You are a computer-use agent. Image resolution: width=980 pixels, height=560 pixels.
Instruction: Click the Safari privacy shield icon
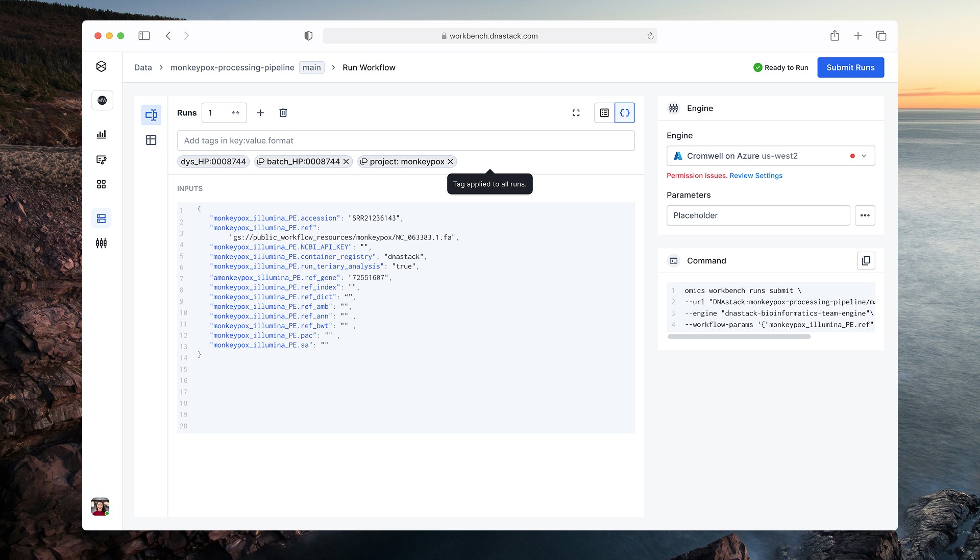click(308, 36)
